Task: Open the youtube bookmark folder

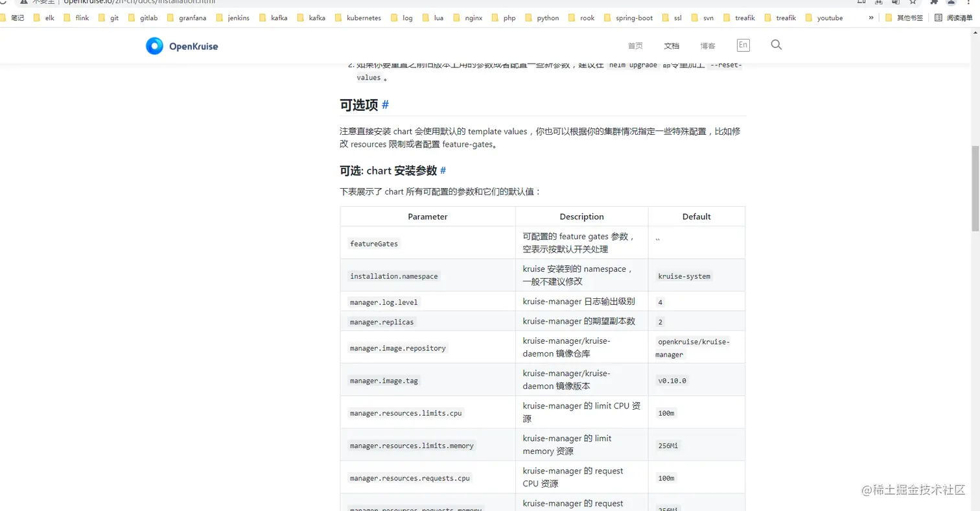Action: [x=824, y=18]
